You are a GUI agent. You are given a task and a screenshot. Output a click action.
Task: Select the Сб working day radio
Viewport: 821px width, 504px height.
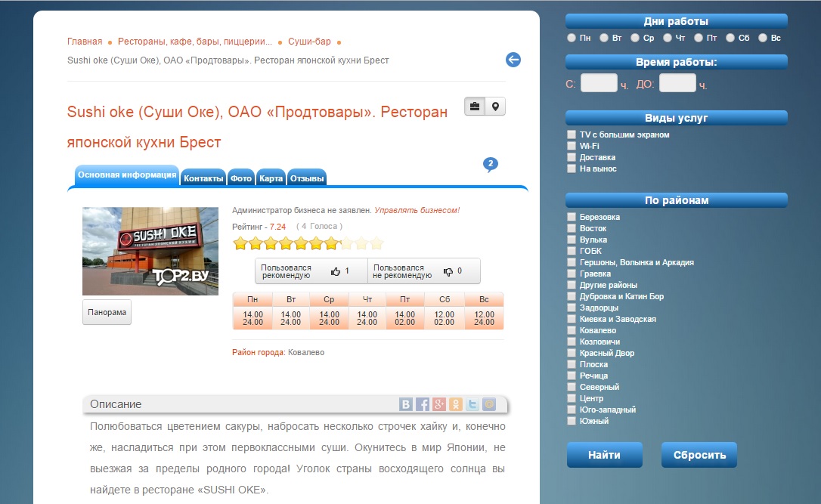click(x=730, y=38)
